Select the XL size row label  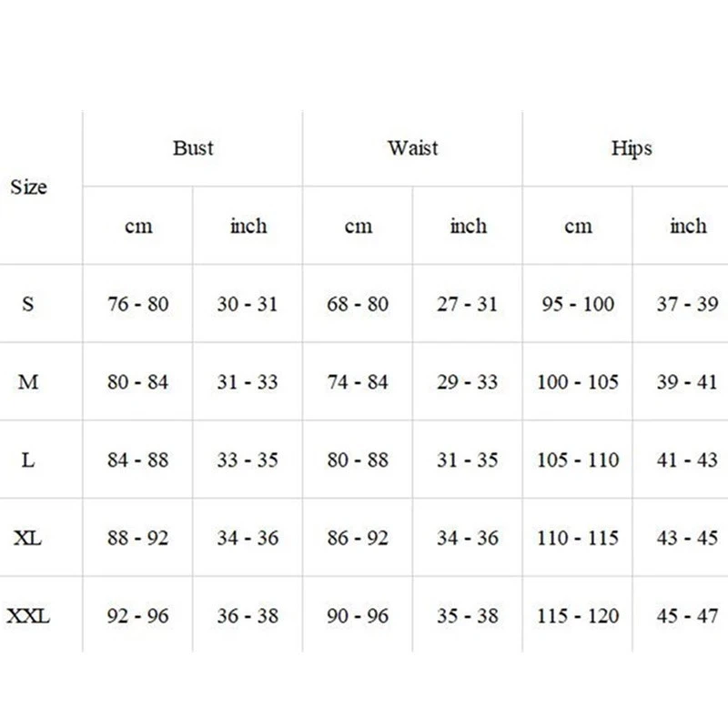(28, 538)
